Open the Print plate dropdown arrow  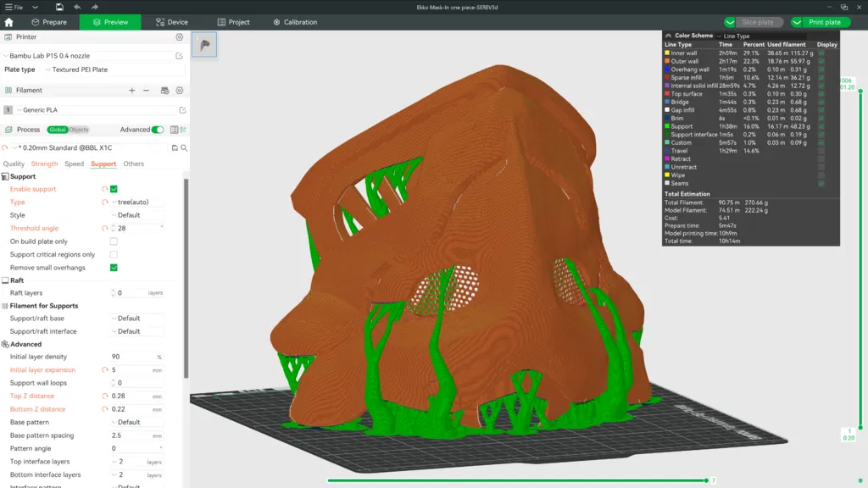797,22
